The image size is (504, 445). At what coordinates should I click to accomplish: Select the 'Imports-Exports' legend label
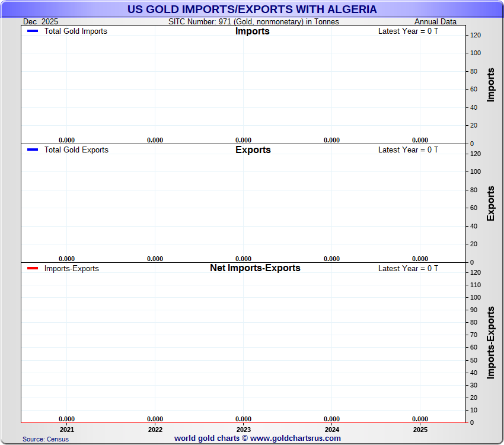point(71,268)
